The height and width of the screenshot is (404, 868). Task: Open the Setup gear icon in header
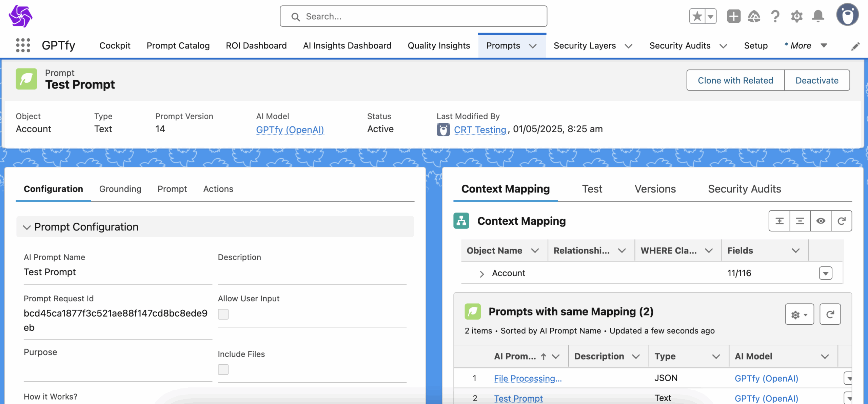[x=797, y=16]
